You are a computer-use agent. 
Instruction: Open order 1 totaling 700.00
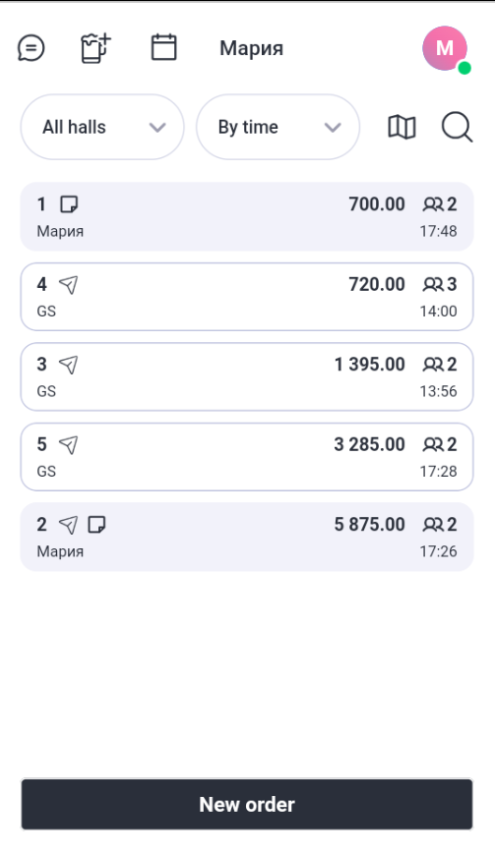pyautogui.click(x=247, y=217)
